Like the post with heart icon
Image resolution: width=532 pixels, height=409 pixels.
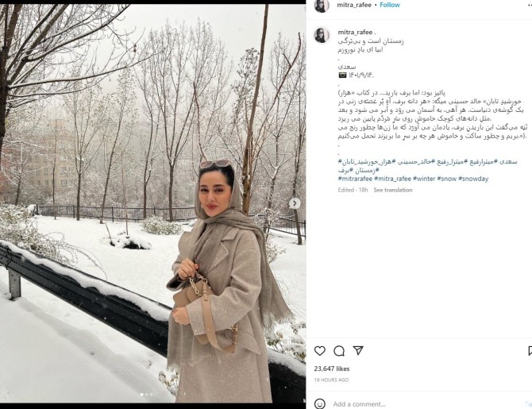tap(320, 350)
